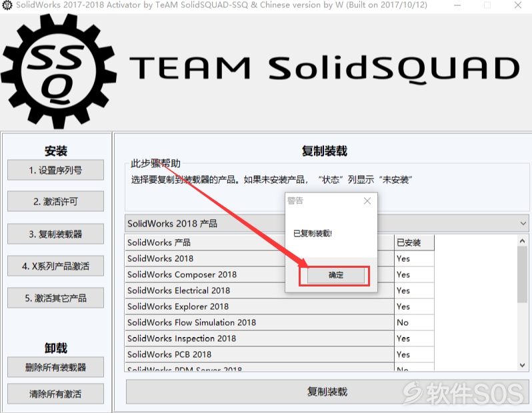Minimize the Activator window

point(457,5)
